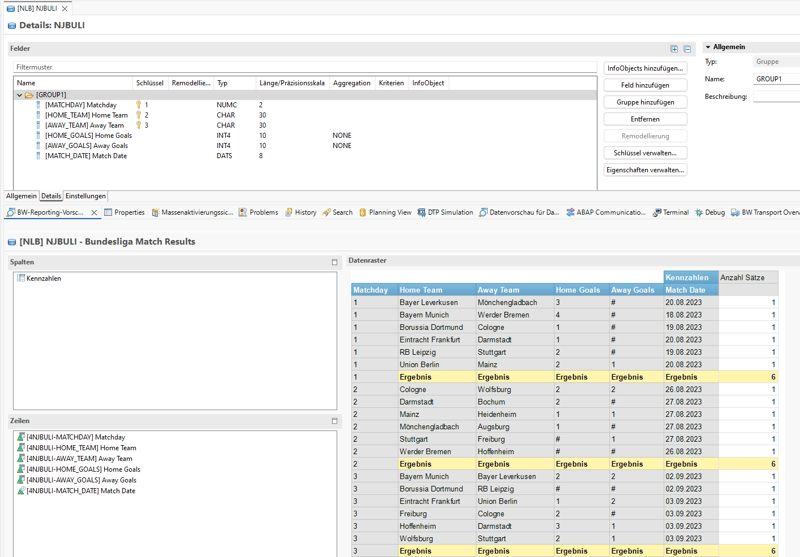Switch to the Einstellungen tab
The width and height of the screenshot is (800, 557).
point(86,196)
